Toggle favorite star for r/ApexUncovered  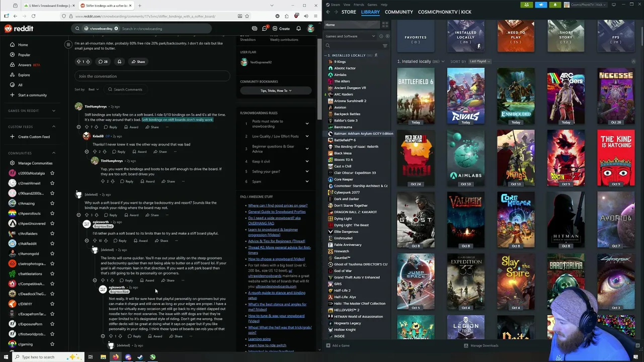(52, 223)
